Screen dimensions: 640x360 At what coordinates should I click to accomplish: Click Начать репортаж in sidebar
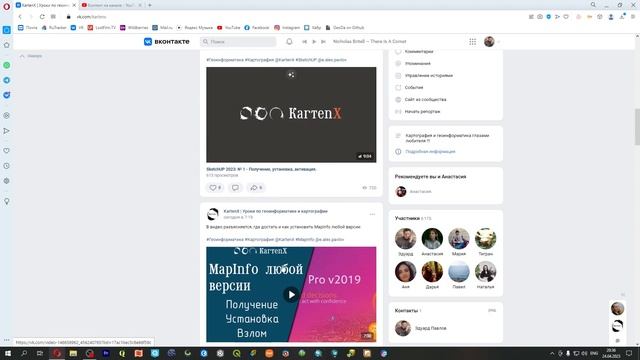(x=422, y=111)
